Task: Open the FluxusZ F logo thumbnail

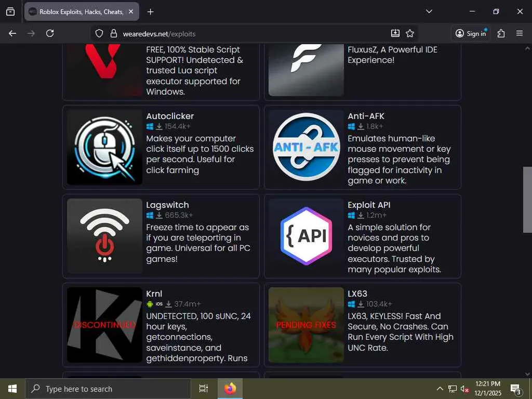Action: tap(306, 70)
